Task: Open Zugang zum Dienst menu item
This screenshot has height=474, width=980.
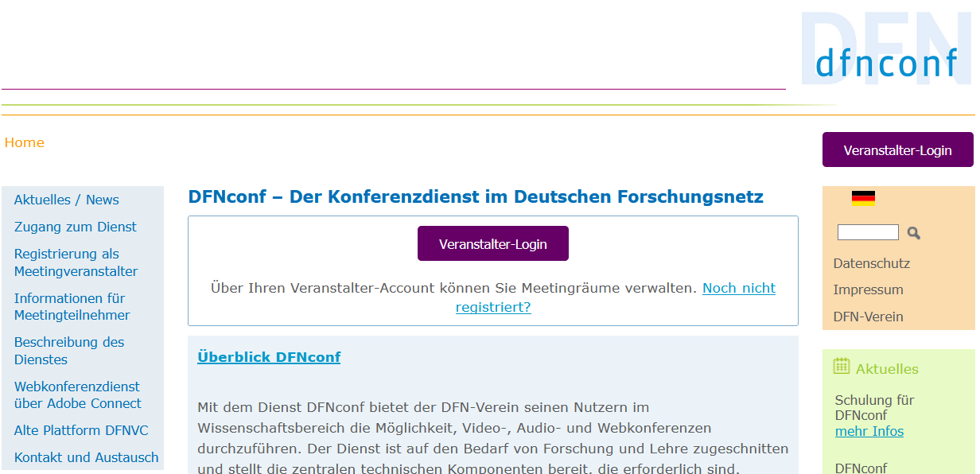Action: click(x=76, y=227)
